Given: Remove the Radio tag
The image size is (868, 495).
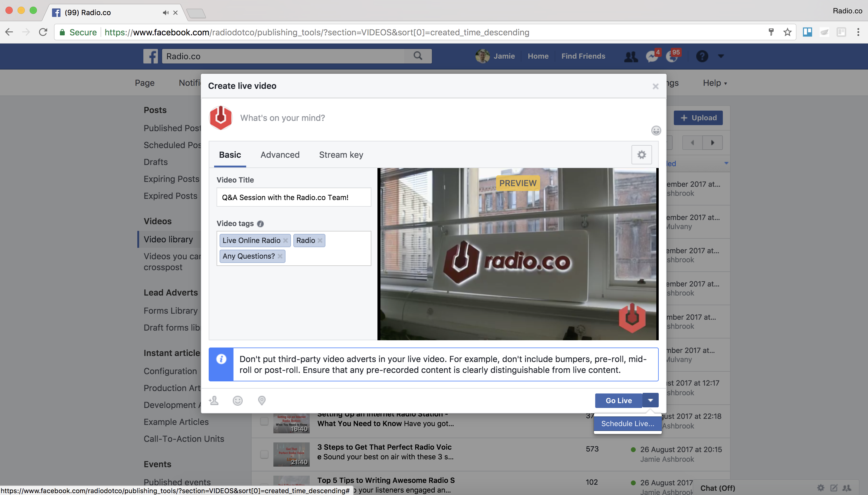Looking at the screenshot, I should [x=320, y=240].
